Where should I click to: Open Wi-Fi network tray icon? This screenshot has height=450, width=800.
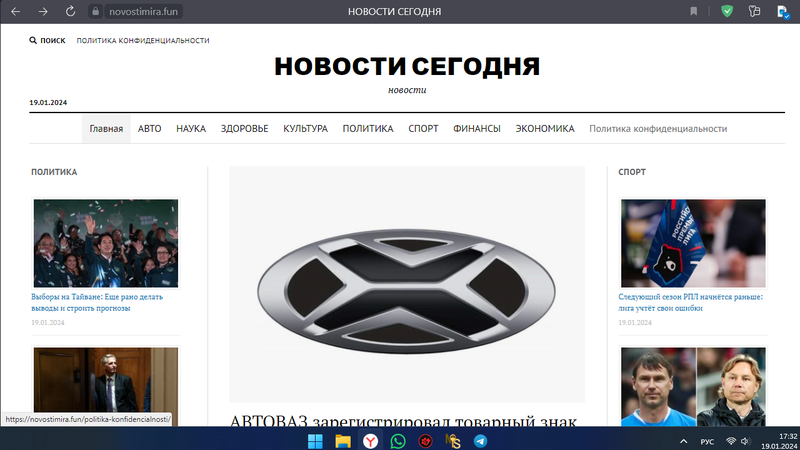tap(731, 441)
